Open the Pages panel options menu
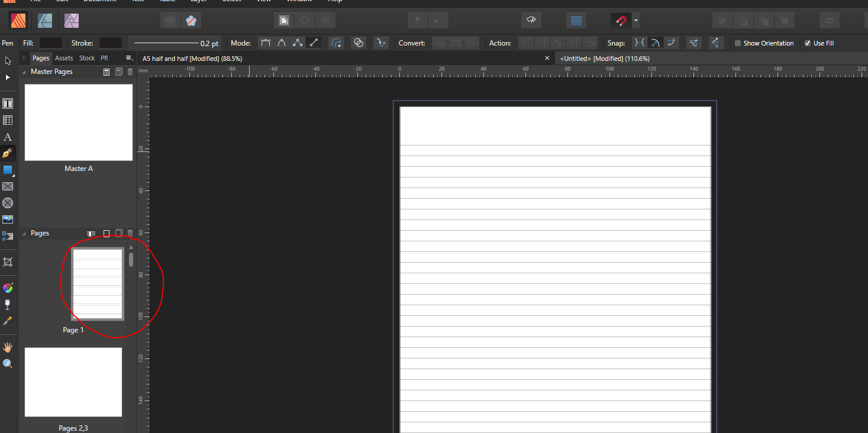 128,58
